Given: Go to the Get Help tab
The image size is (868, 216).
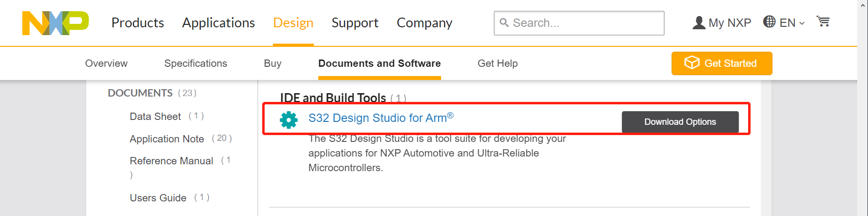Looking at the screenshot, I should 497,63.
